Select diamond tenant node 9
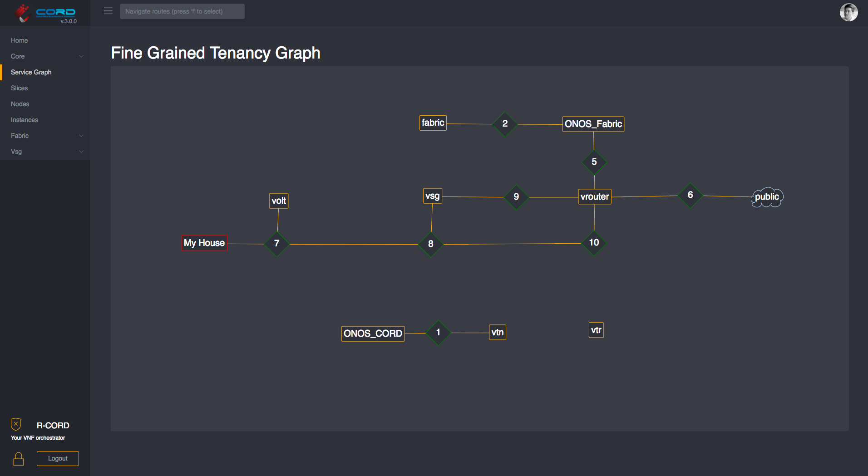Screen dimensions: 868x476 516,197
